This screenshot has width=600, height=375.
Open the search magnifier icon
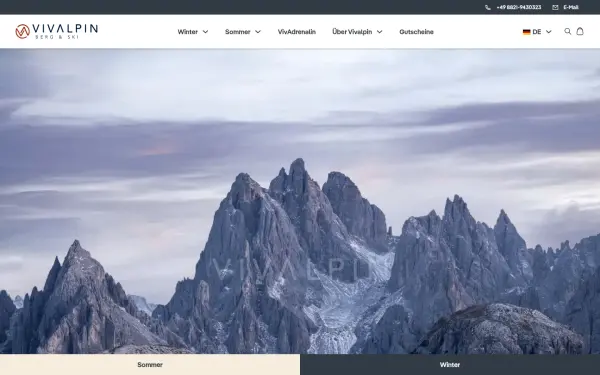coord(567,31)
